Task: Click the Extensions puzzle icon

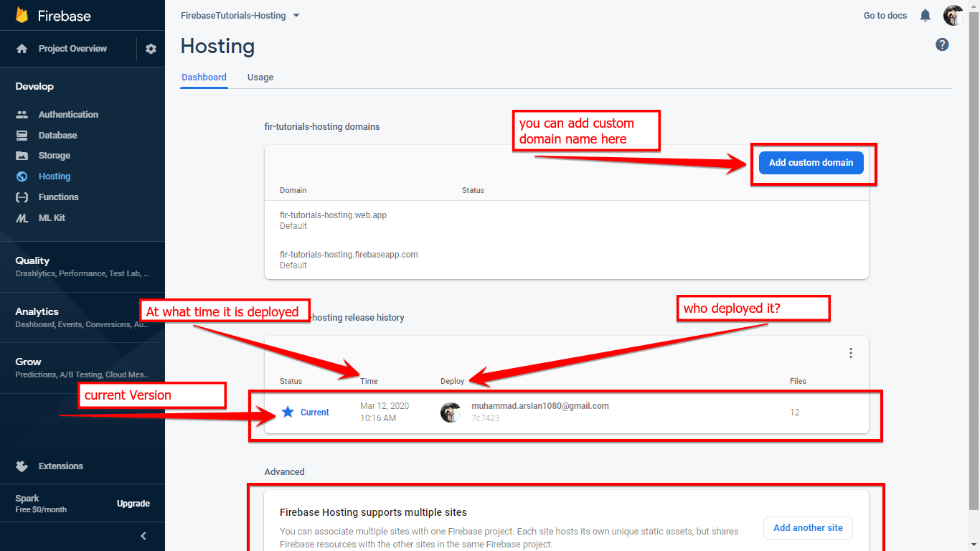Action: 22,466
